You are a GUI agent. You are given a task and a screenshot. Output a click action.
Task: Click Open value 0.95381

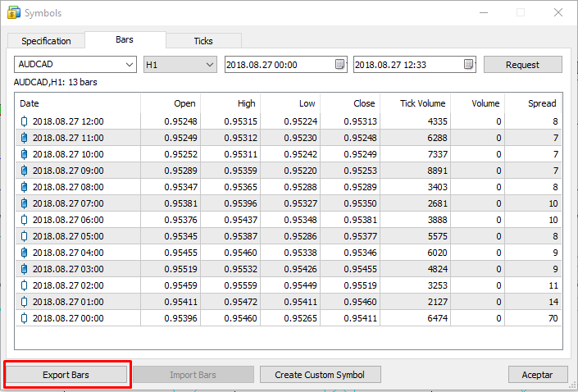pos(180,203)
